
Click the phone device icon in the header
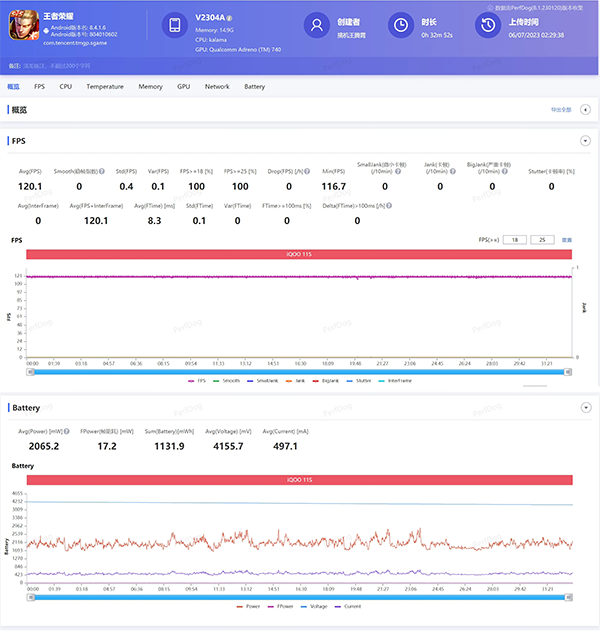point(175,26)
